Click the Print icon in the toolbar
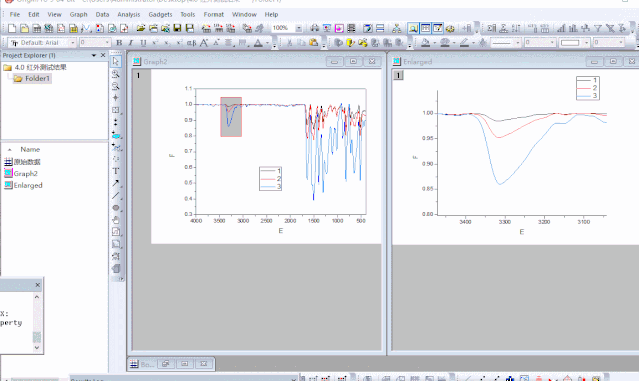The image size is (639, 381). click(x=315, y=28)
